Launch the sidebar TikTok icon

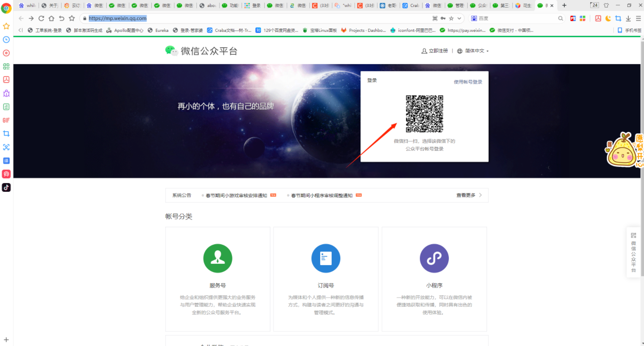click(6, 187)
